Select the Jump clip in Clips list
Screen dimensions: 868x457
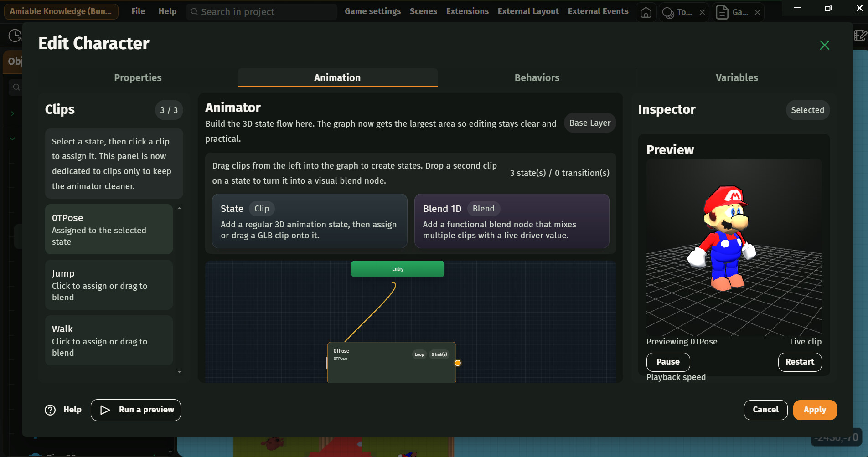(108, 285)
